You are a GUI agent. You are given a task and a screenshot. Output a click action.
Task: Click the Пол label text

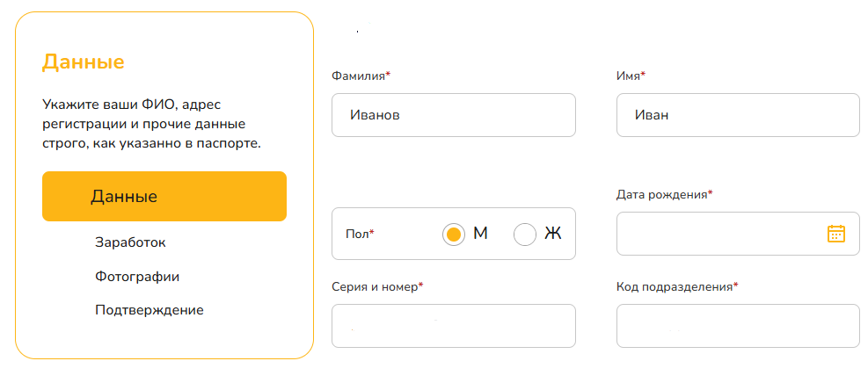(357, 235)
